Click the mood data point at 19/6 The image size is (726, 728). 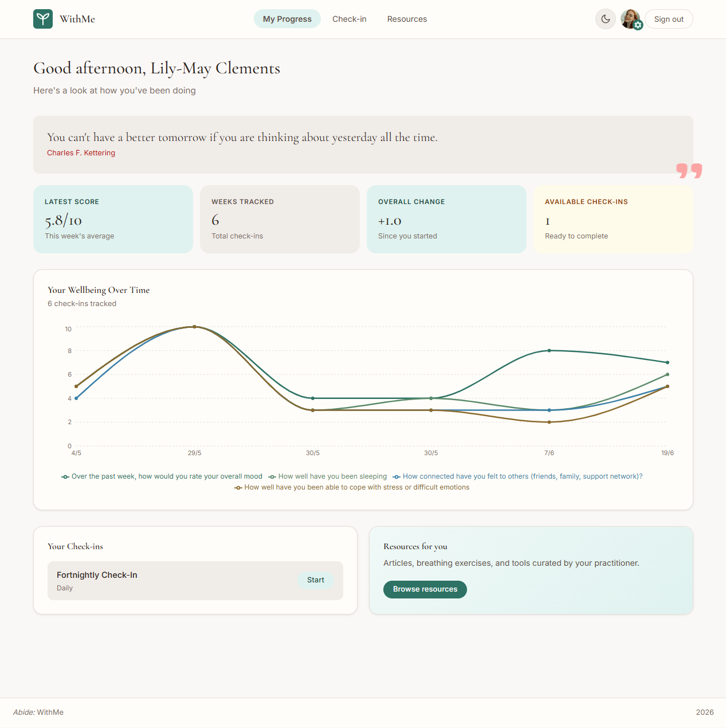click(x=668, y=362)
